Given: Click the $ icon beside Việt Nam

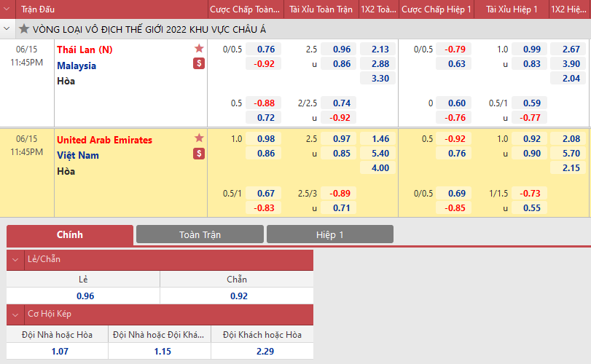Looking at the screenshot, I should (x=199, y=154).
